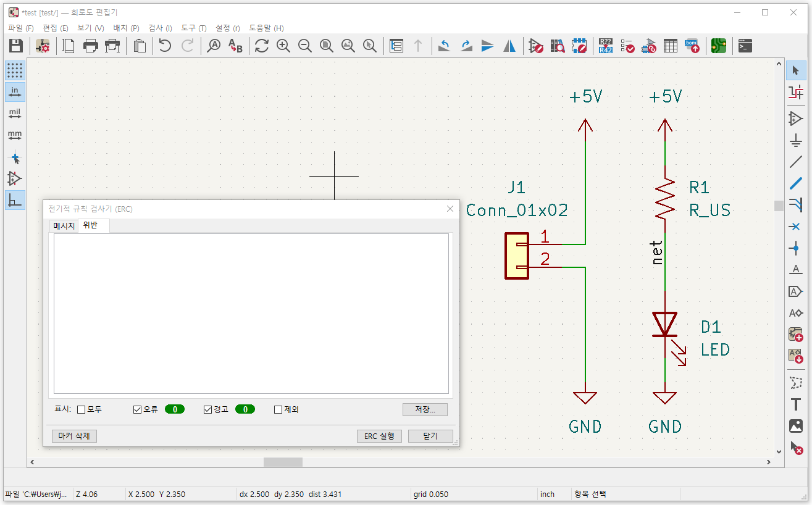Viewport: 812px width, 505px height.
Task: Select the add bus tool
Action: [x=796, y=183]
